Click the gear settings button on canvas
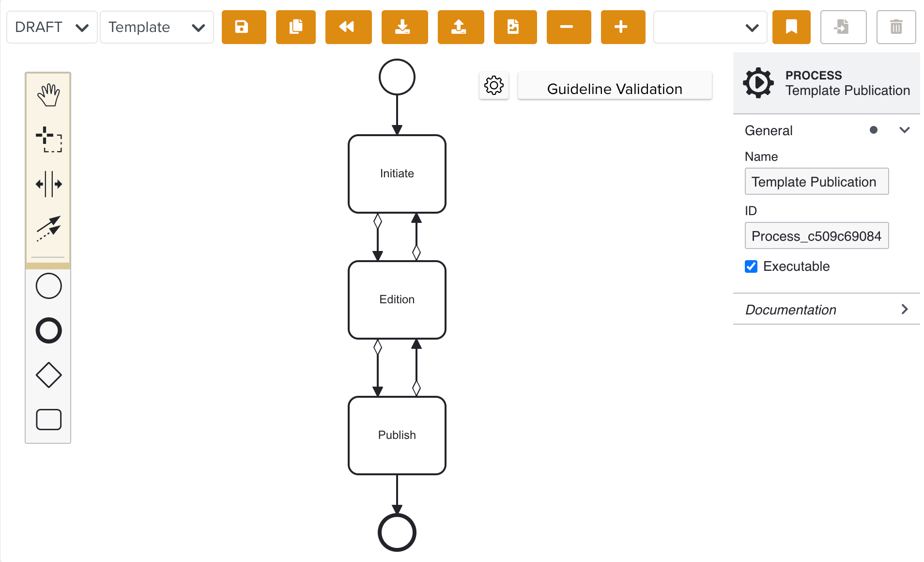 tap(493, 86)
